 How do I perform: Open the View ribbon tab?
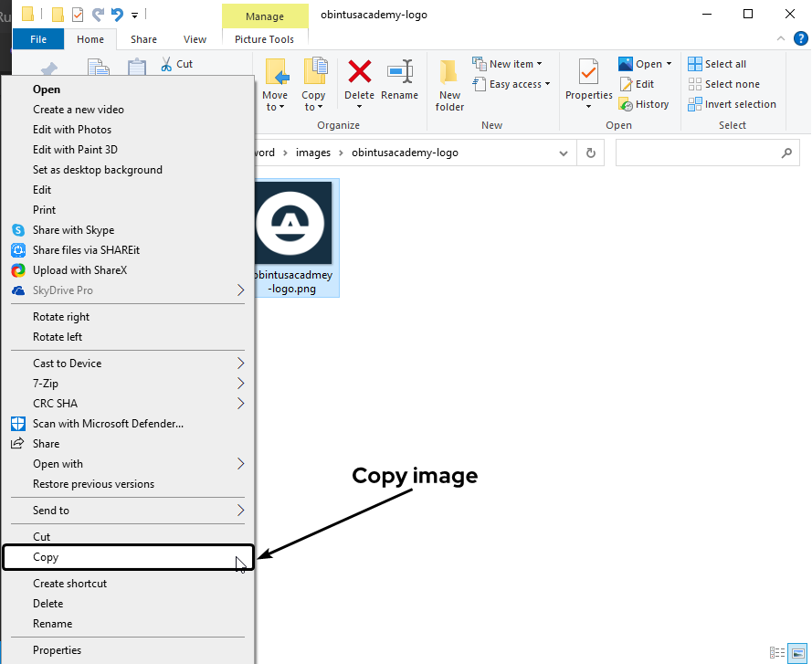[x=195, y=39]
